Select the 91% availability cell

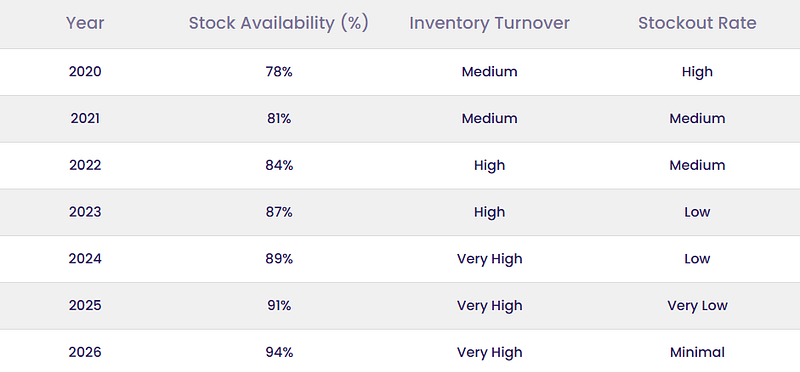[279, 306]
